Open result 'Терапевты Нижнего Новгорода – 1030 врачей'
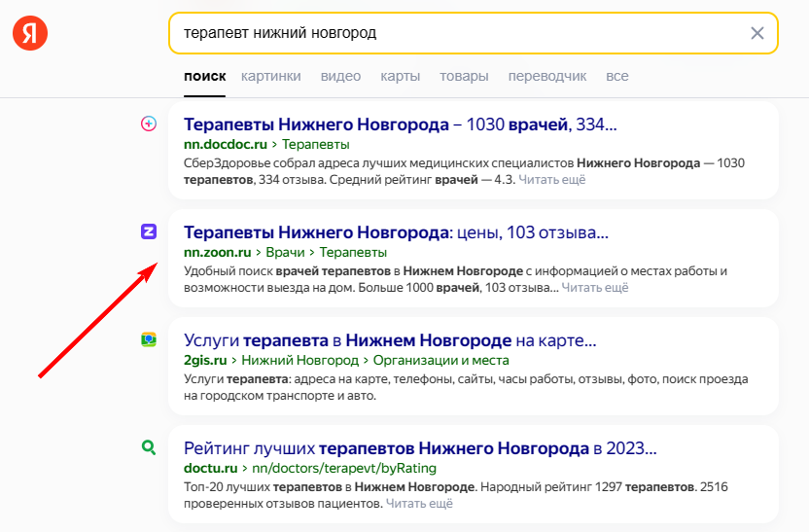The height and width of the screenshot is (532, 809). coord(401,124)
